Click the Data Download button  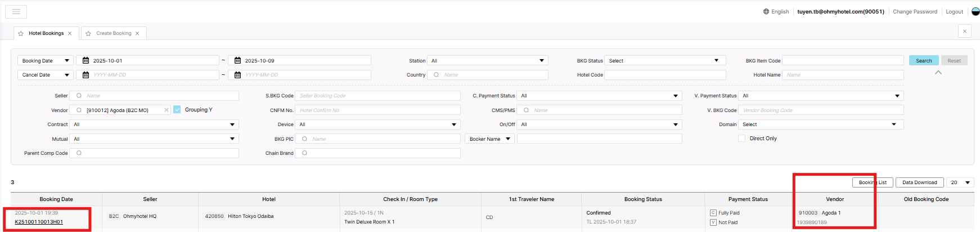(x=919, y=182)
